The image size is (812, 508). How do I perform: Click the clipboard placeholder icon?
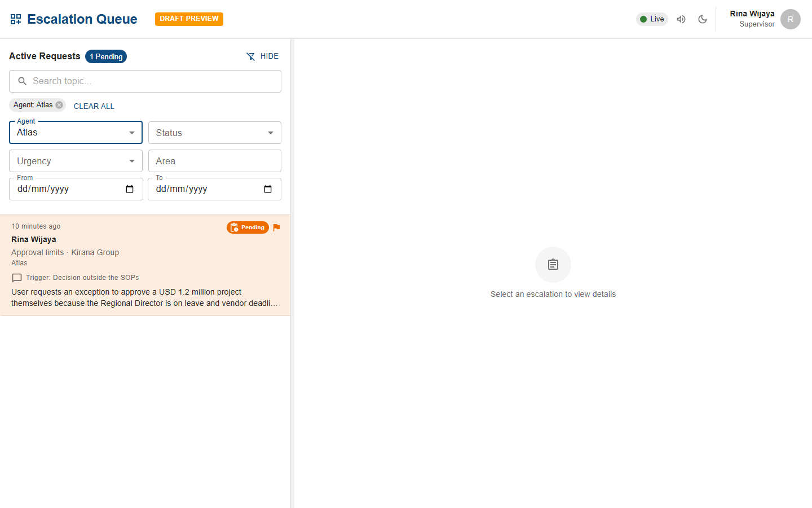553,264
